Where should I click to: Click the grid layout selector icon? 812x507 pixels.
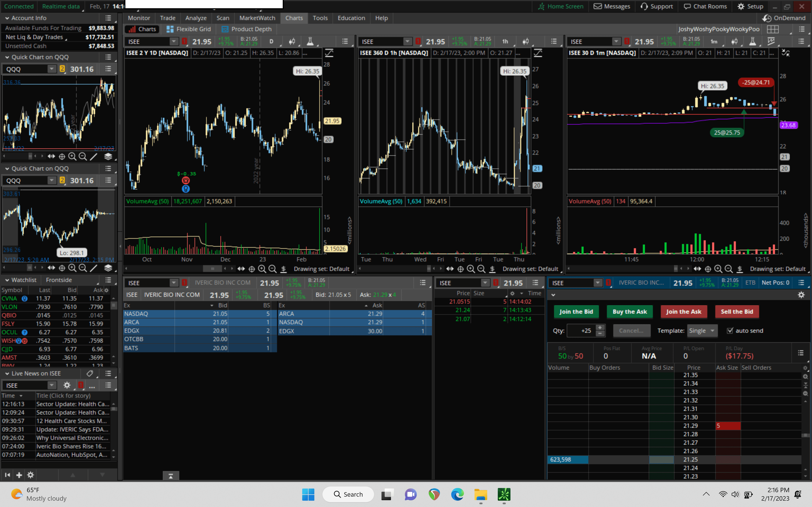coord(772,29)
